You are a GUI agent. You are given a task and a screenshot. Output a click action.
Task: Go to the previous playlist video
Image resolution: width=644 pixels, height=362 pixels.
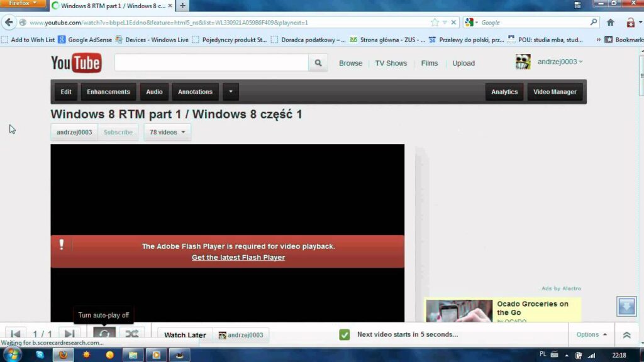pos(16,334)
